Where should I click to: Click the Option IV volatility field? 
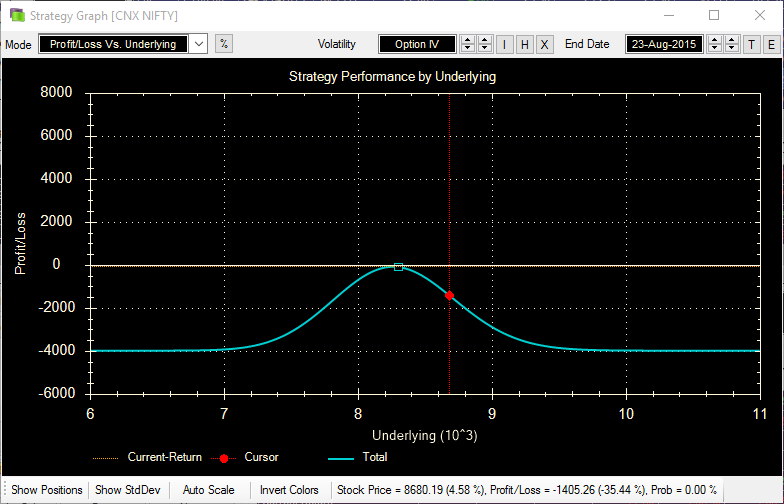[x=418, y=44]
